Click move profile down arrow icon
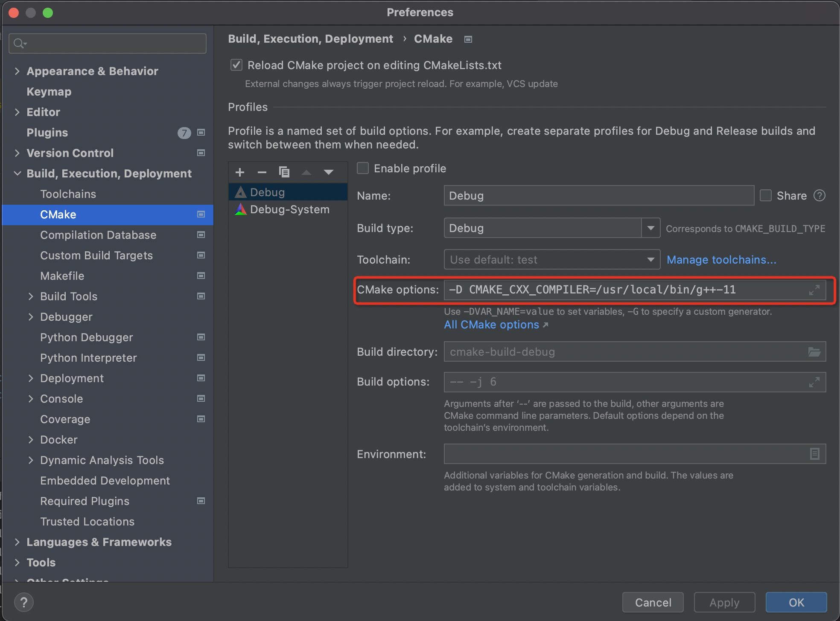Viewport: 840px width, 621px height. tap(328, 172)
